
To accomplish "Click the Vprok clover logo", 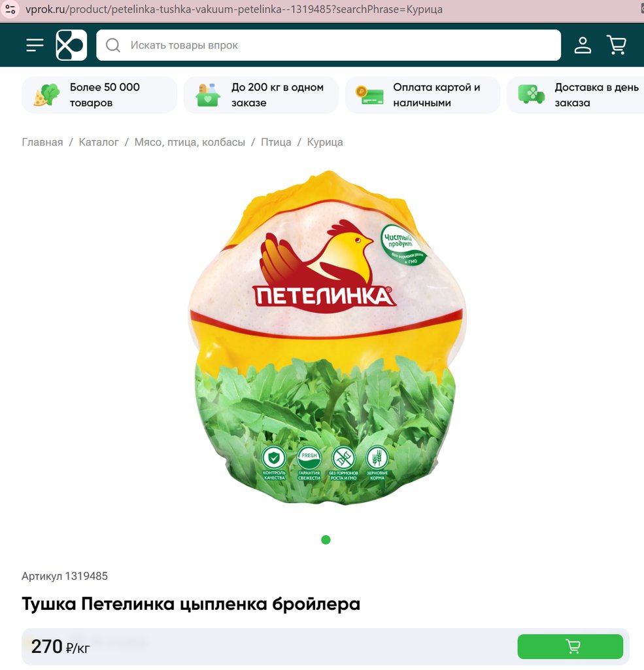I will pyautogui.click(x=71, y=45).
